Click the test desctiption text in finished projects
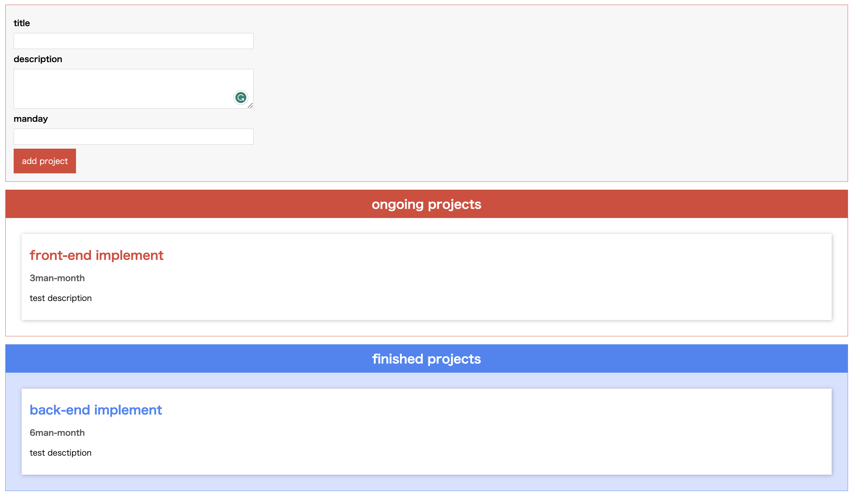Viewport: 852px width, 504px height. (x=60, y=452)
